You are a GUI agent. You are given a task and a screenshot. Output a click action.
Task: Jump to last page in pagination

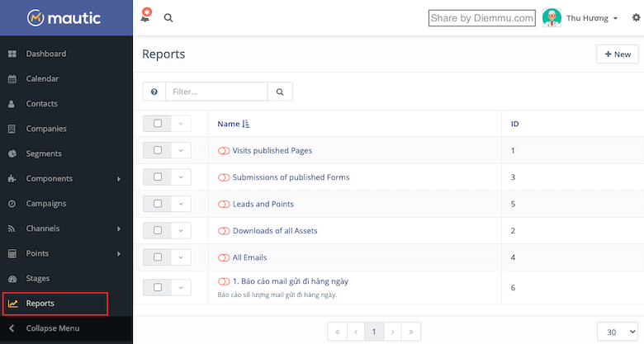tap(410, 332)
